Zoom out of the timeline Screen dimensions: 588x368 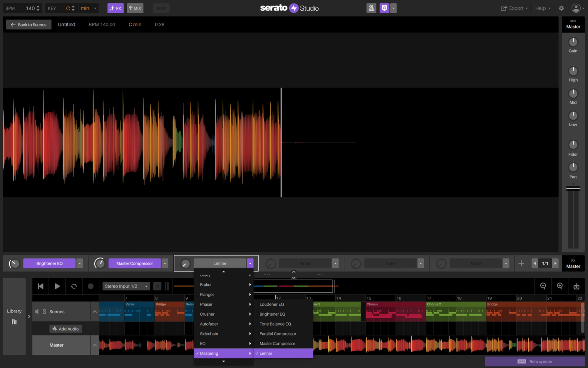coord(543,286)
